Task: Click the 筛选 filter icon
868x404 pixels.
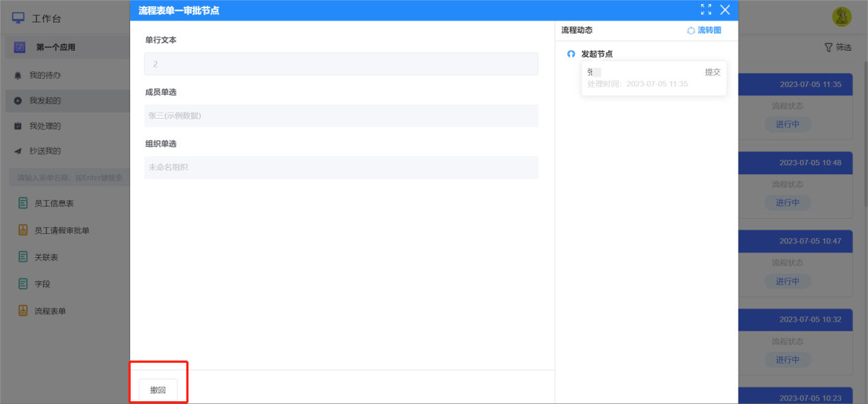Action: tap(828, 47)
